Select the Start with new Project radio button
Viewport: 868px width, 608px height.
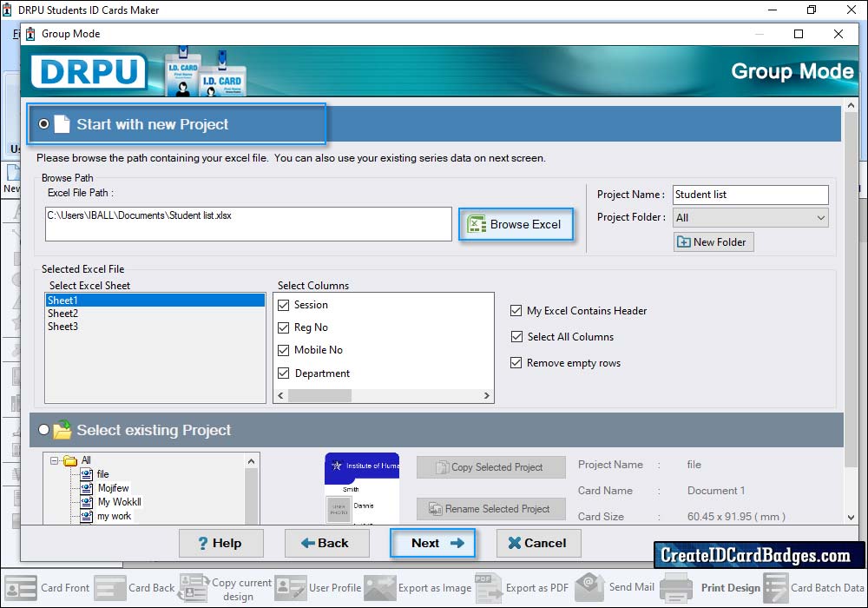43,124
